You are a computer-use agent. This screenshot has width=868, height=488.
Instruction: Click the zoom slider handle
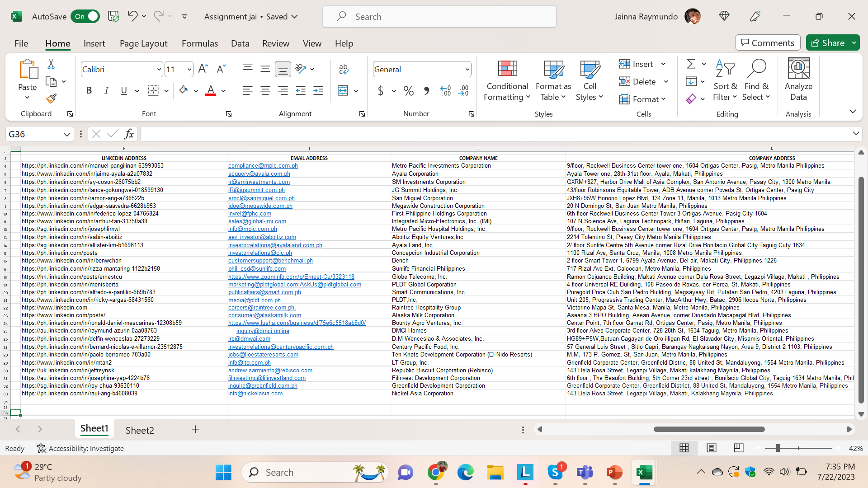pyautogui.click(x=778, y=448)
